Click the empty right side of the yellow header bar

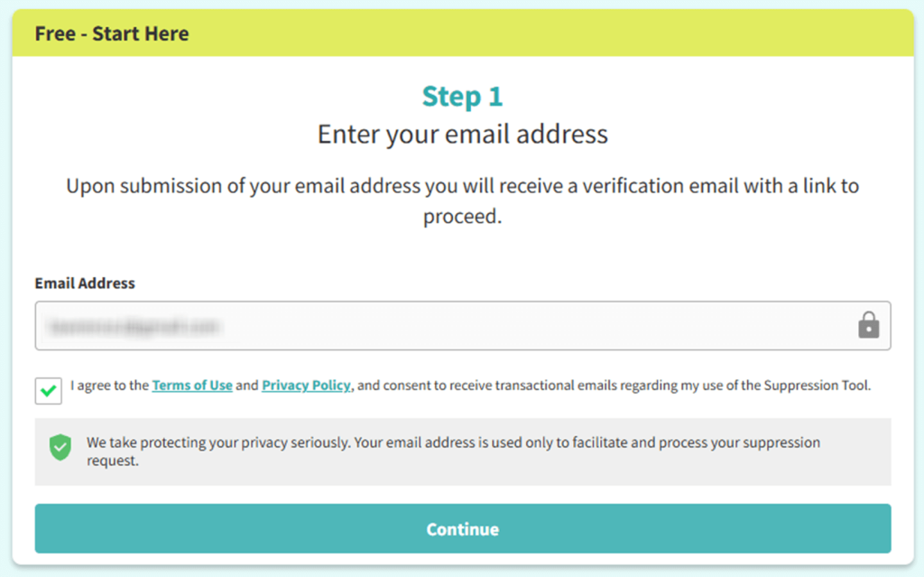632,34
